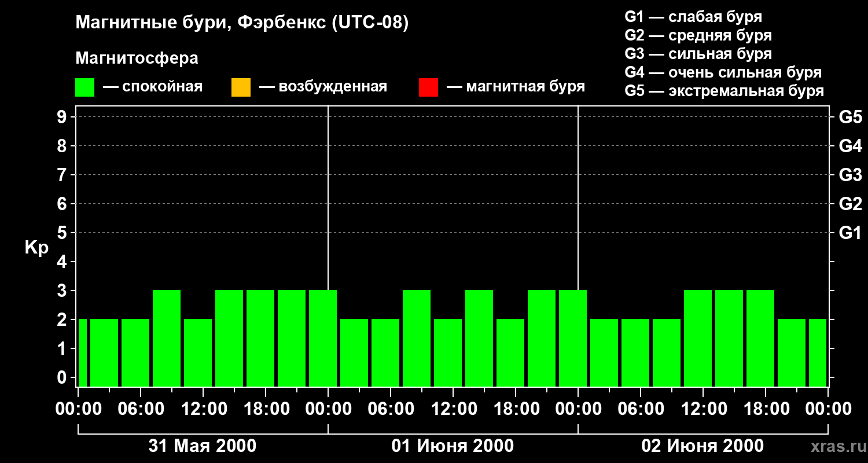Click the G2 right axis label
Viewport: 868px width, 463px height.
point(850,204)
